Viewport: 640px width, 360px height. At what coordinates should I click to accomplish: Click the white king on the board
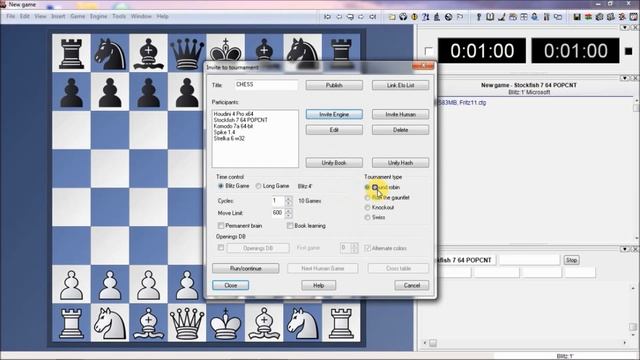(225, 323)
